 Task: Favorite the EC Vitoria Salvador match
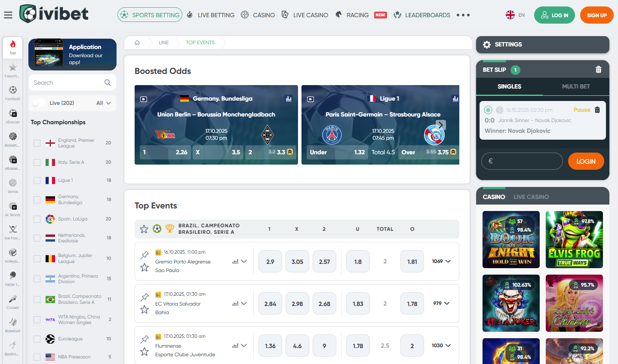[x=145, y=309]
